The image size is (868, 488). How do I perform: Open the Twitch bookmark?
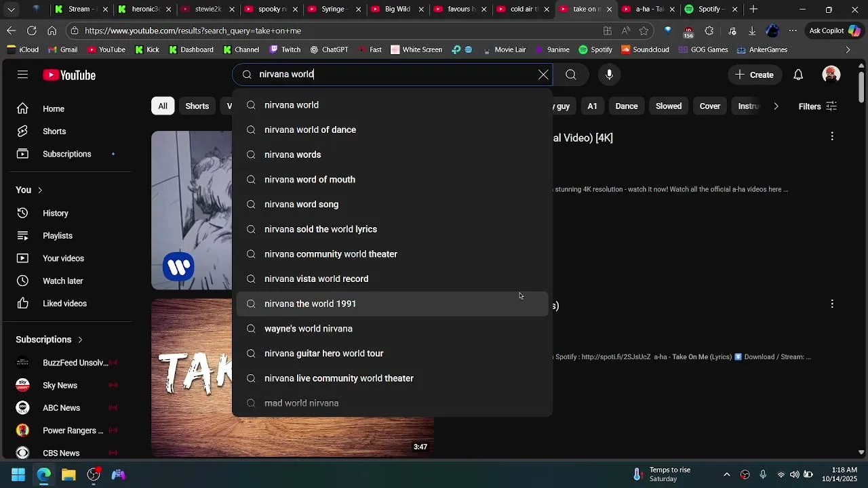pos(285,49)
